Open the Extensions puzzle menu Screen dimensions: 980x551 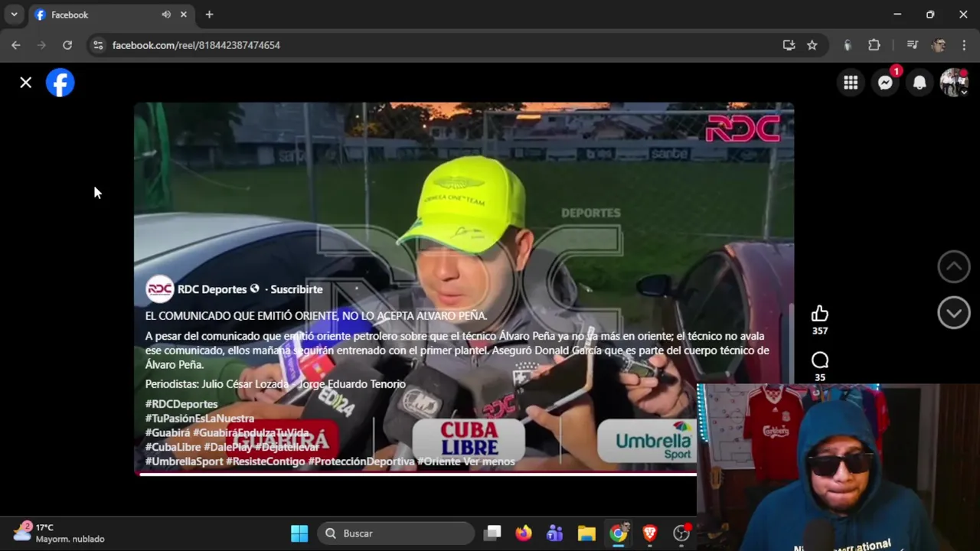tap(874, 45)
